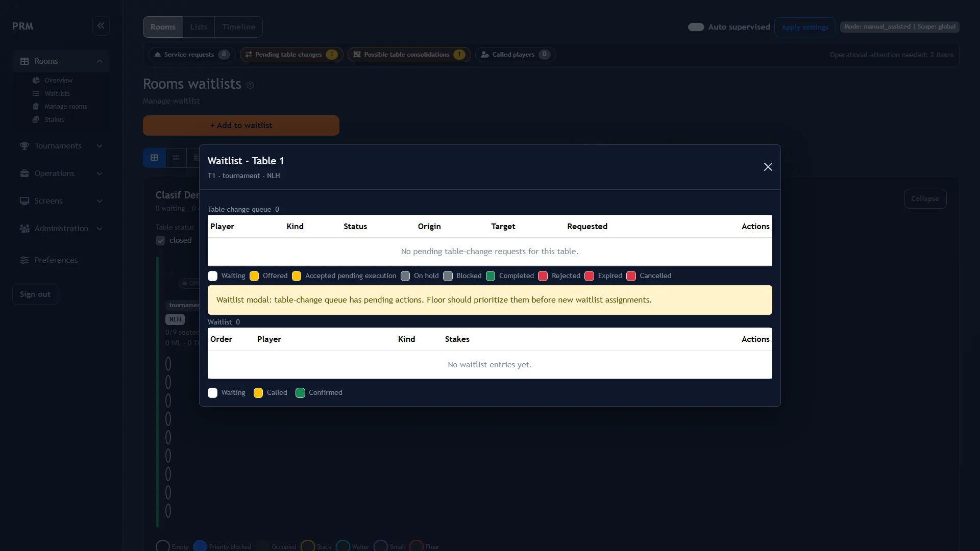Viewport: 980px width, 551px height.
Task: Click the Stakes coins icon
Action: tap(36, 119)
